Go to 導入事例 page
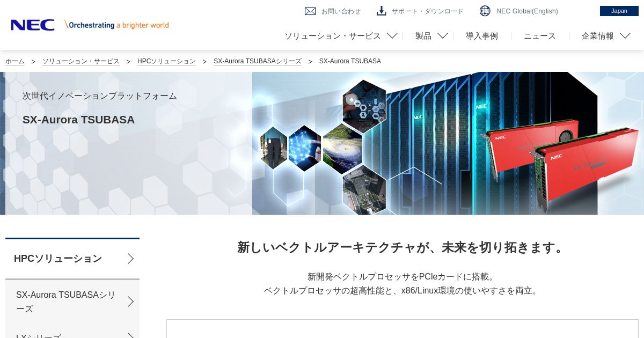Screen dimensions: 644x338 (482, 36)
